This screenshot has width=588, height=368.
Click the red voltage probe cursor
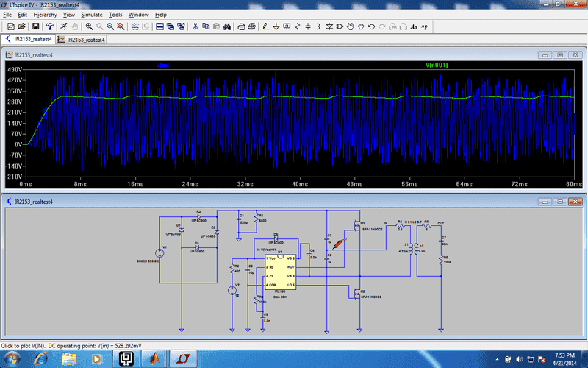[337, 244]
